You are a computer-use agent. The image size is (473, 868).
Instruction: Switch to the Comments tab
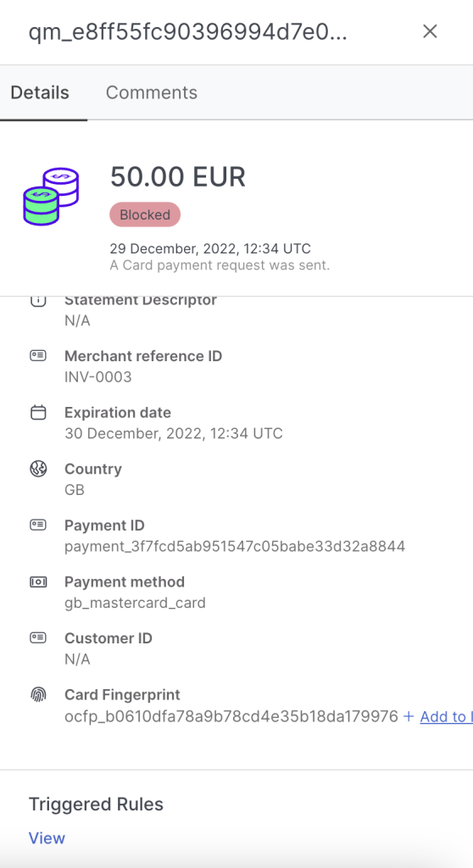coord(151,92)
